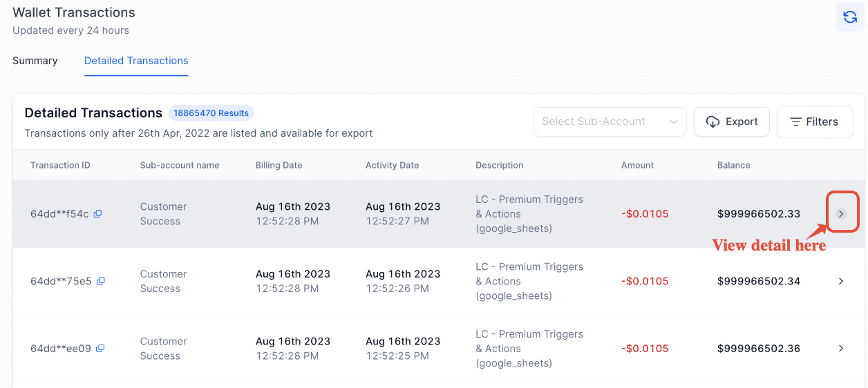
Task: Open the Filters button
Action: (815, 122)
